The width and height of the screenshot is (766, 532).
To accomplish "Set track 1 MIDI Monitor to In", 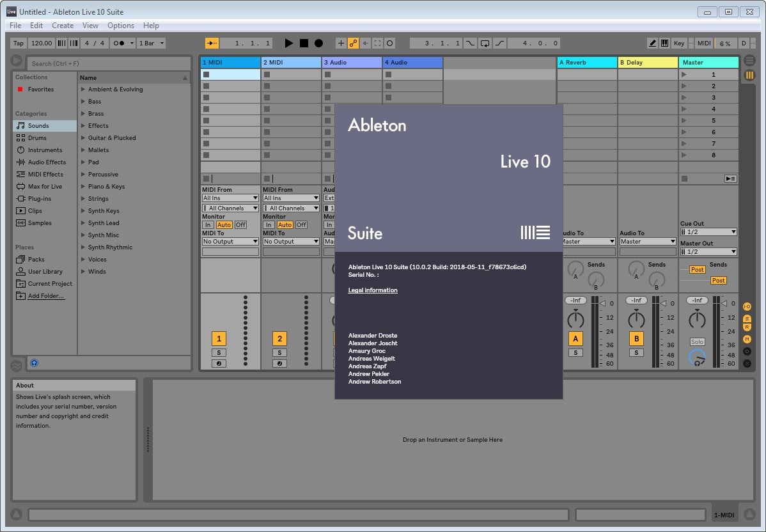I will pyautogui.click(x=208, y=224).
